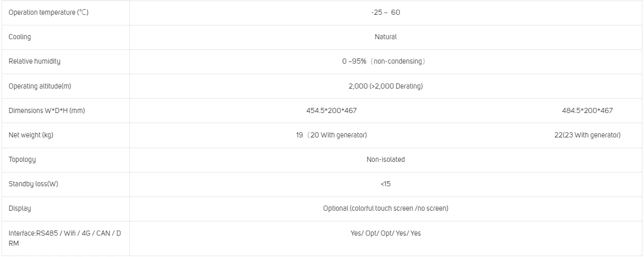Click the Relative humidity label

35,61
